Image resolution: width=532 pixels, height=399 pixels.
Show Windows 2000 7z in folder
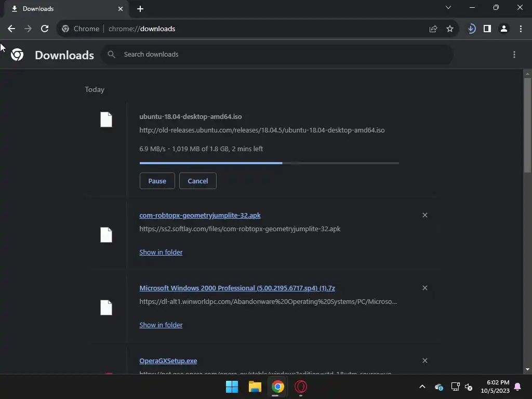[x=161, y=325]
